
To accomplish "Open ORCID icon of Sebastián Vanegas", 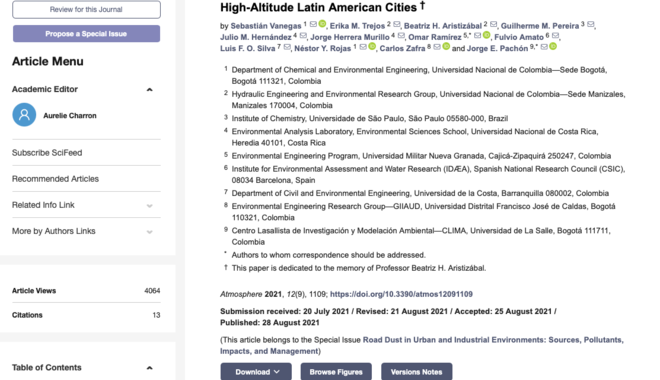I will (x=322, y=24).
